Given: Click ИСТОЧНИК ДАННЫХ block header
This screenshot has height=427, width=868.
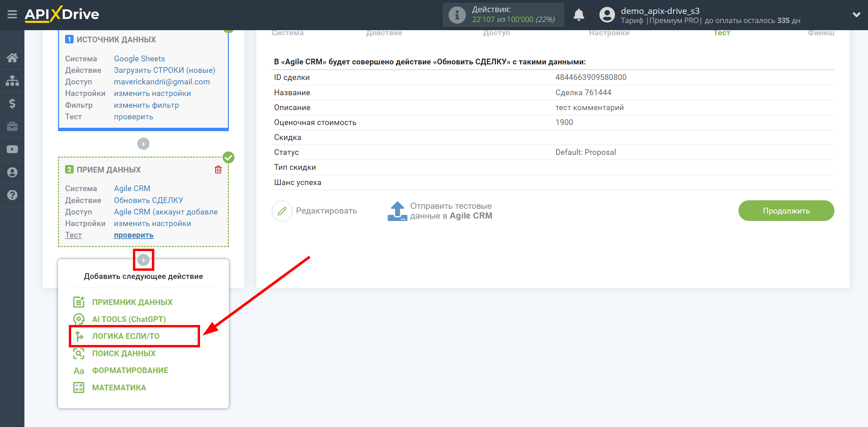Looking at the screenshot, I should [x=116, y=40].
